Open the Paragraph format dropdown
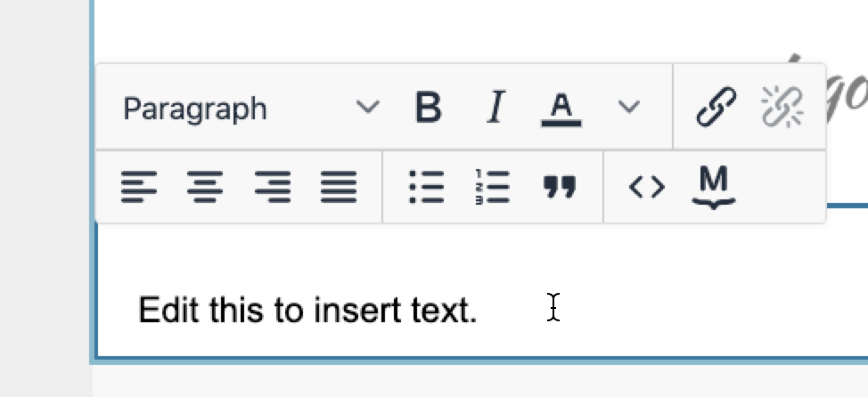The image size is (868, 397). [x=250, y=109]
